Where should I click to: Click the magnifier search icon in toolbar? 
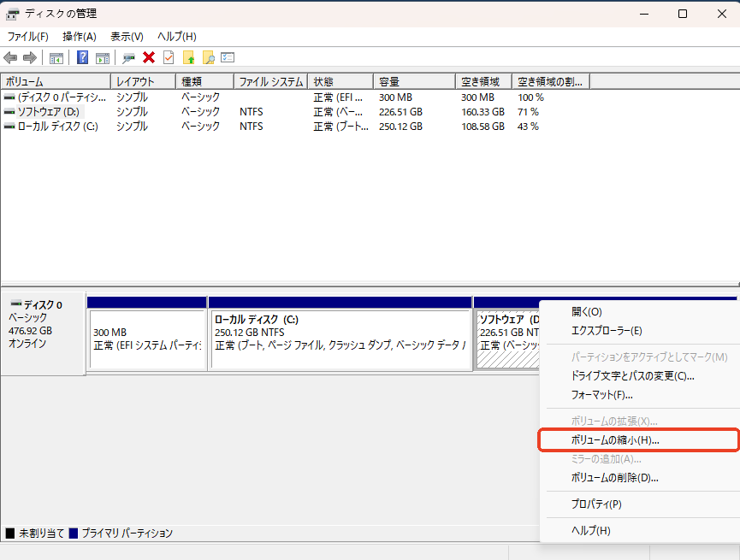[x=208, y=57]
